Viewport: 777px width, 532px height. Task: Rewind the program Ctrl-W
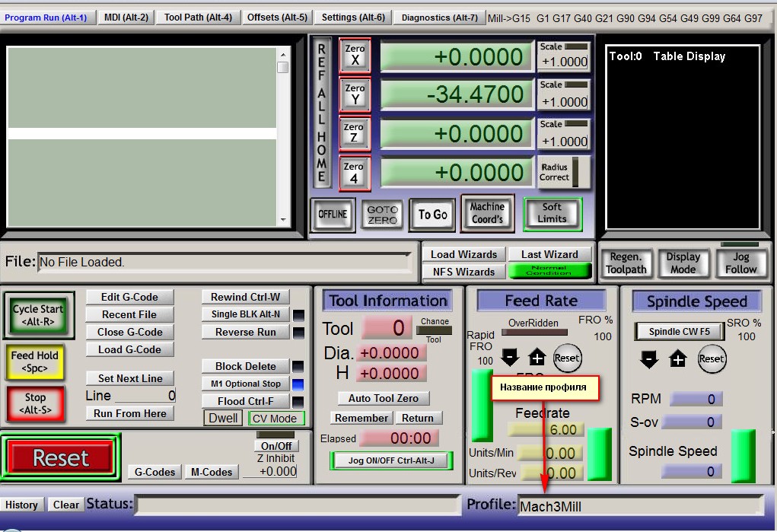pyautogui.click(x=245, y=297)
